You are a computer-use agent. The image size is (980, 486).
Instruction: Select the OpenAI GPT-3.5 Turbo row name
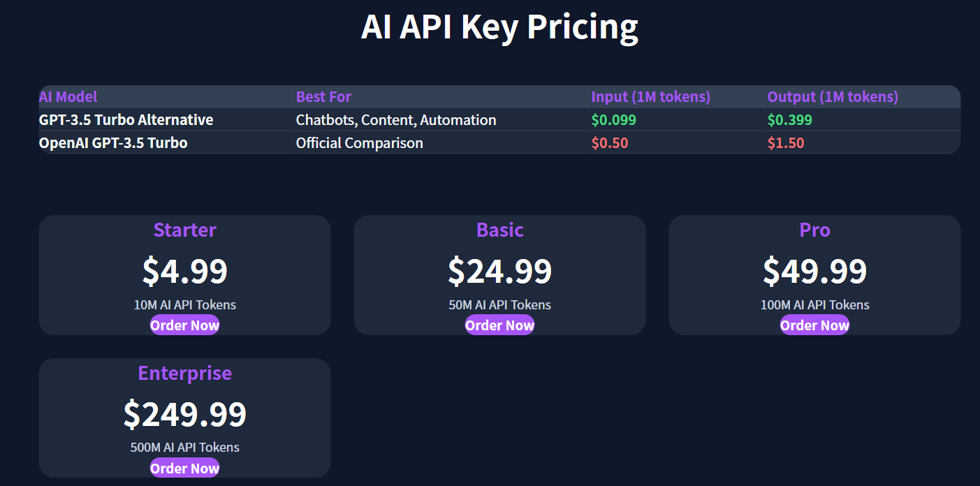[x=113, y=143]
